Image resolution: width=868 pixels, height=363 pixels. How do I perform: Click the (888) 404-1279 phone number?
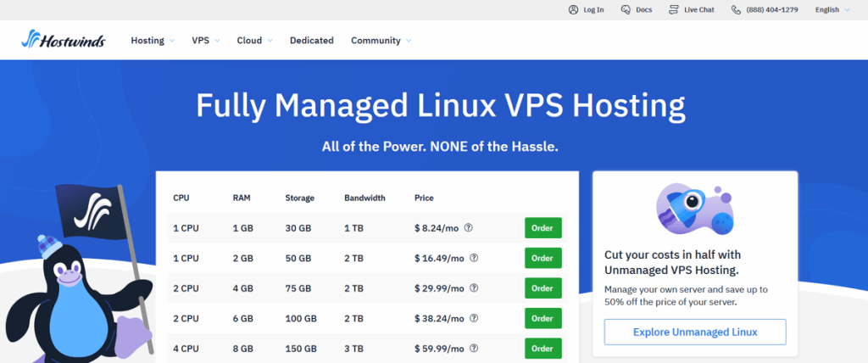pyautogui.click(x=772, y=10)
